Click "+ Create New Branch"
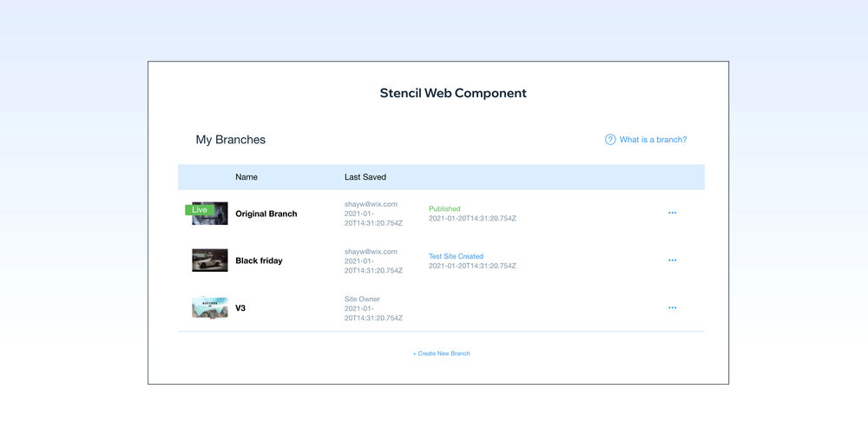The width and height of the screenshot is (868, 448). point(441,353)
